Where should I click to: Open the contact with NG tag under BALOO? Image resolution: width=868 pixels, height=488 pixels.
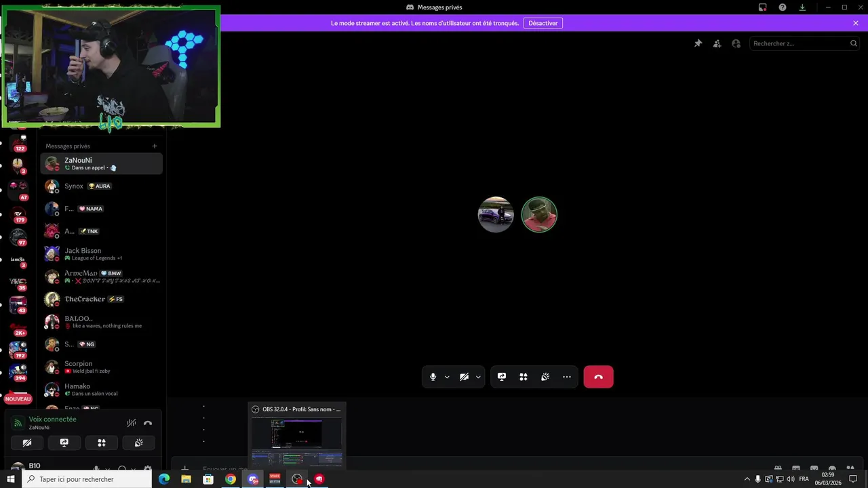[x=102, y=344]
